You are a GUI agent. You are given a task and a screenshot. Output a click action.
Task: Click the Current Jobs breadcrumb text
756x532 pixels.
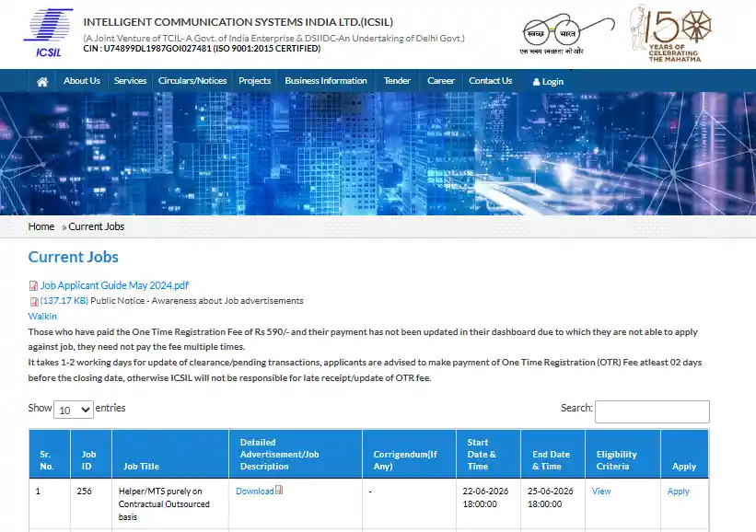pos(97,226)
